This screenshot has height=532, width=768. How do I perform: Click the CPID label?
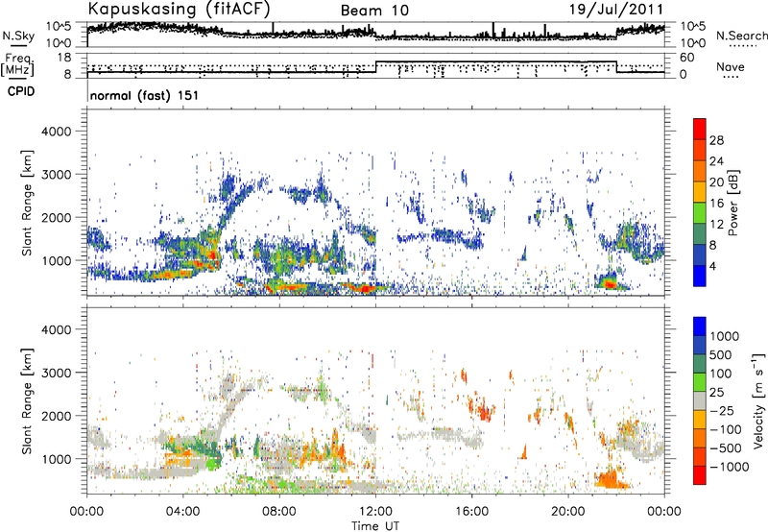(21, 91)
